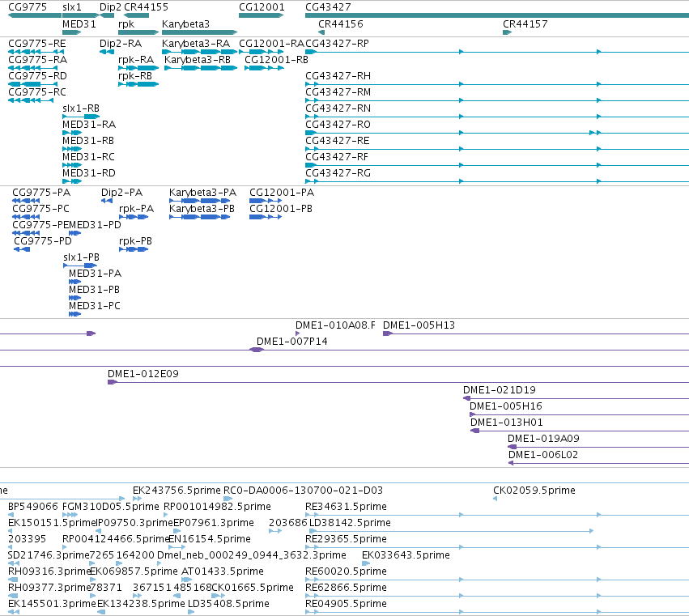This screenshot has width=689, height=616.
Task: Select protein CG9775-PA
Action: pos(41,193)
